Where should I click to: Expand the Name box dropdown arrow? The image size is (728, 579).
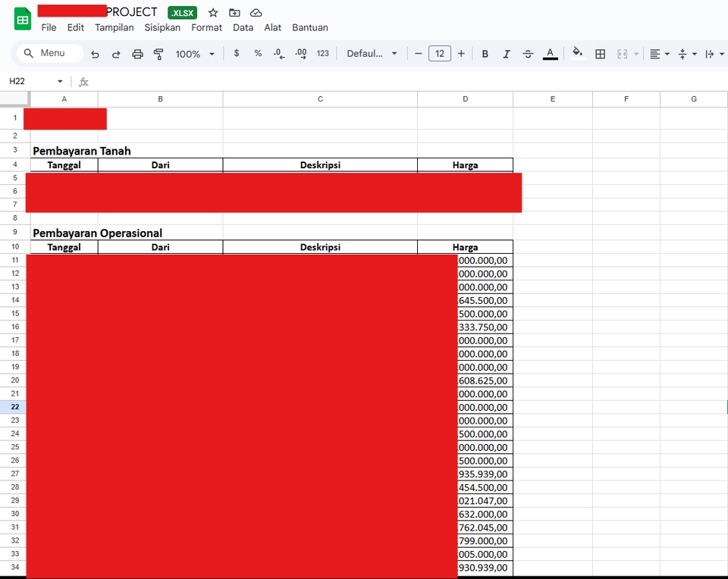click(60, 82)
